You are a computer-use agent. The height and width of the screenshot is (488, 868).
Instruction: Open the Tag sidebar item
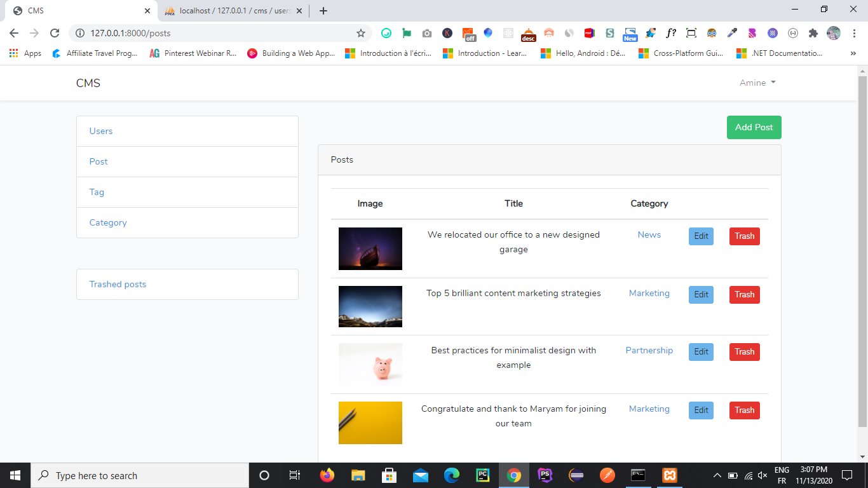pyautogui.click(x=187, y=192)
